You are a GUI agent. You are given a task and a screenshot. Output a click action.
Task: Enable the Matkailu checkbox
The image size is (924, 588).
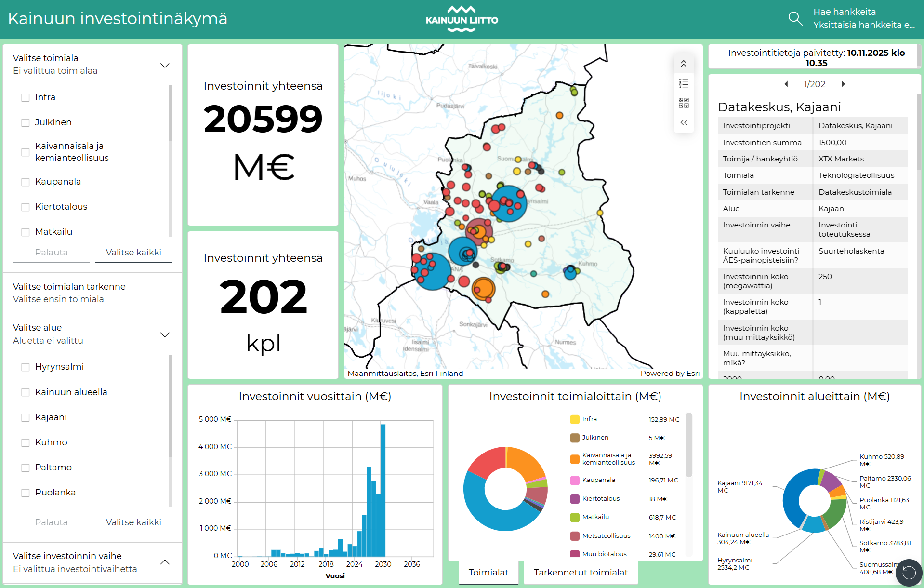pyautogui.click(x=26, y=232)
